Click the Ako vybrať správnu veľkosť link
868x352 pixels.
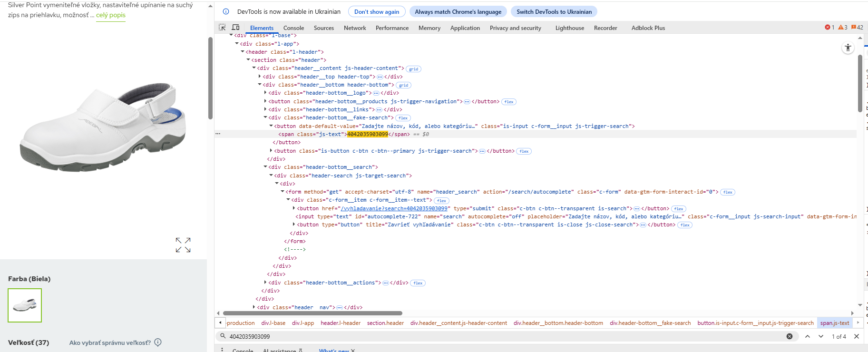110,342
